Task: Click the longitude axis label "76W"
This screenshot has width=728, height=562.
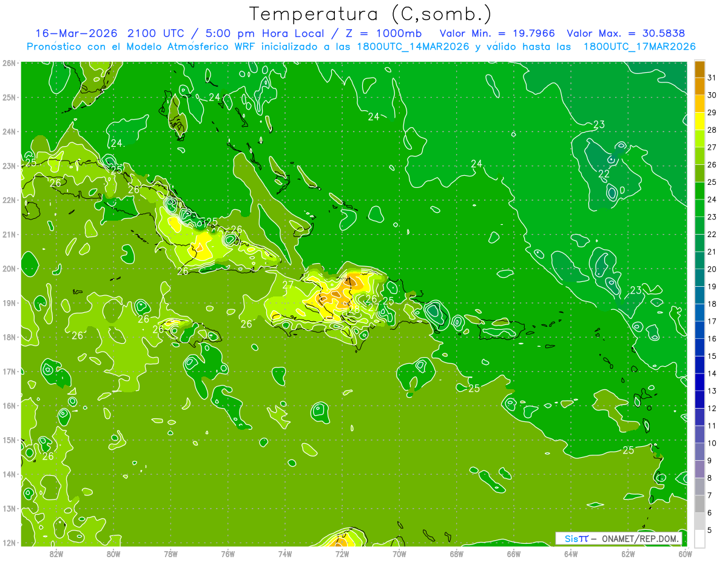Action: (228, 554)
